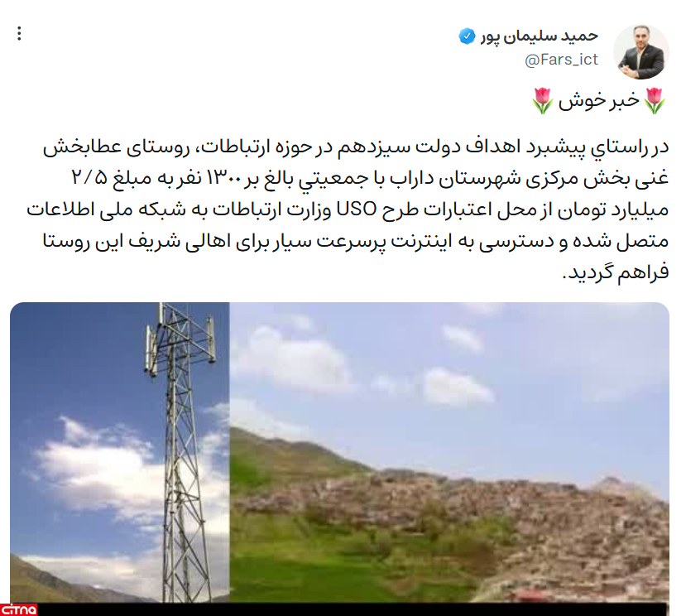Click the display name حمید سلیمان پور
This screenshot has height=616, width=686.
click(540, 36)
